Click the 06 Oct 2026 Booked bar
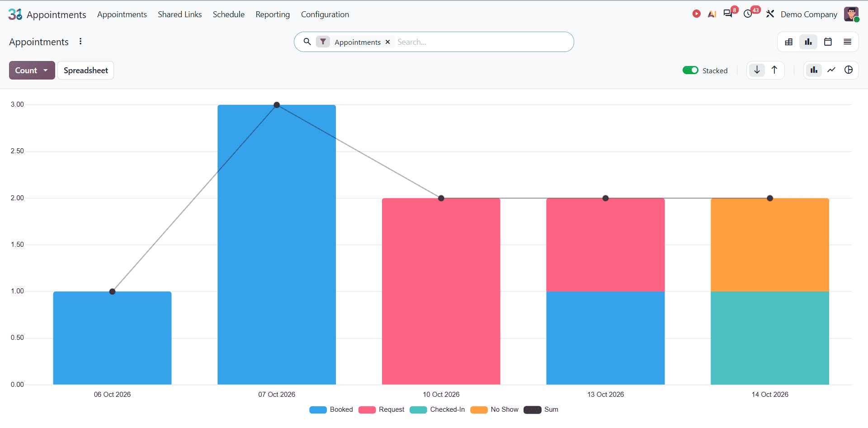The height and width of the screenshot is (428, 868). tap(112, 338)
